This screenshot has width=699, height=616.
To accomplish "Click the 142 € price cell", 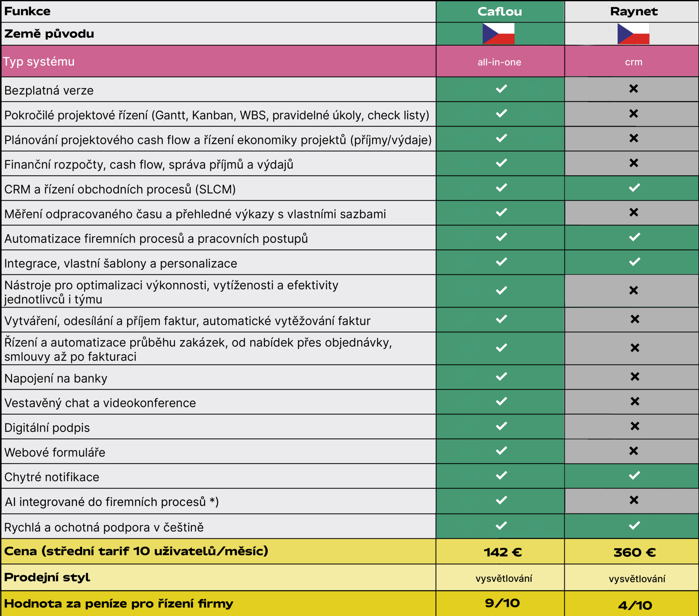I will coord(502,552).
